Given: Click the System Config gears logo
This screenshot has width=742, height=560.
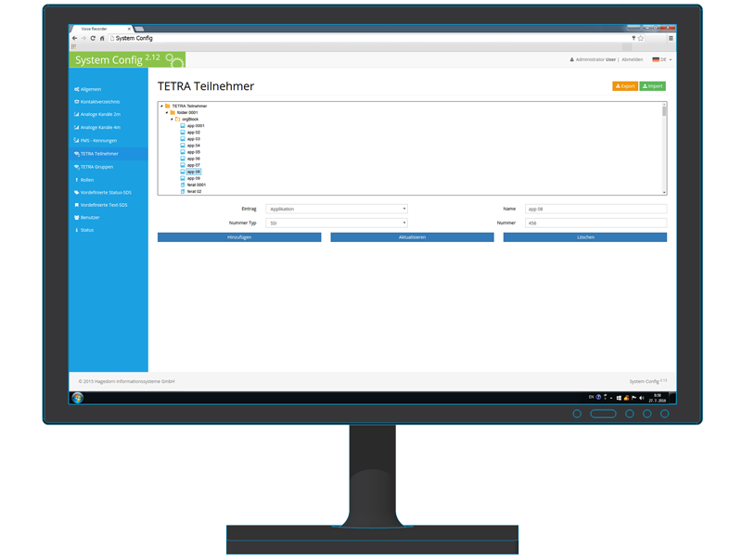Looking at the screenshot, I should point(173,59).
